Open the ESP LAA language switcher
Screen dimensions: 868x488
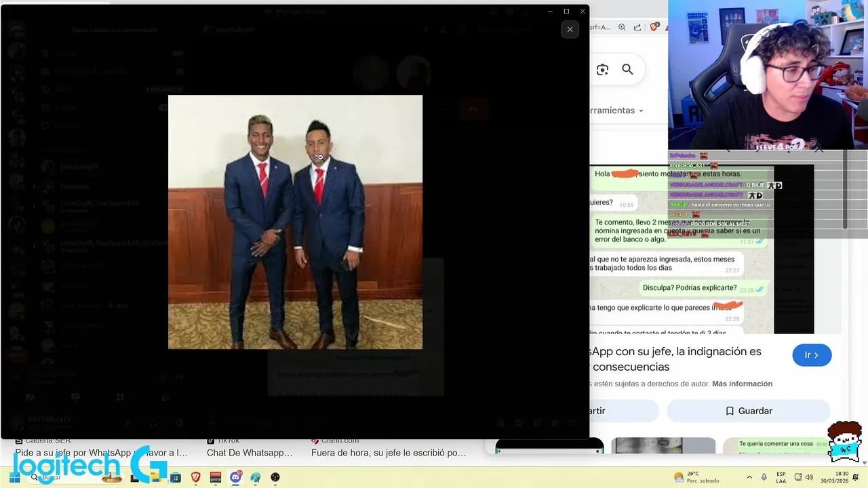pyautogui.click(x=781, y=477)
